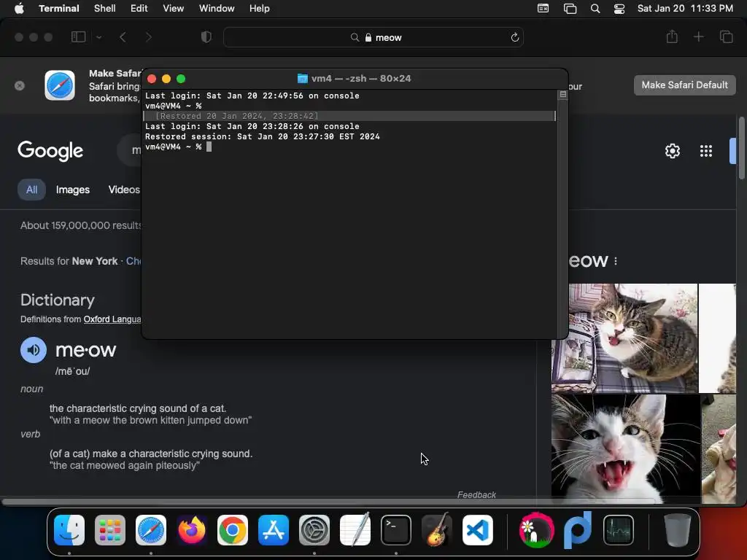Image resolution: width=747 pixels, height=560 pixels.
Task: Select the All search tab
Action: [31, 190]
